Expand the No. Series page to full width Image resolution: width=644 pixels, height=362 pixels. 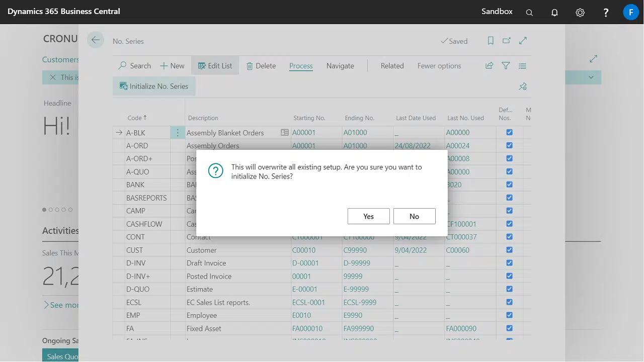[523, 41]
